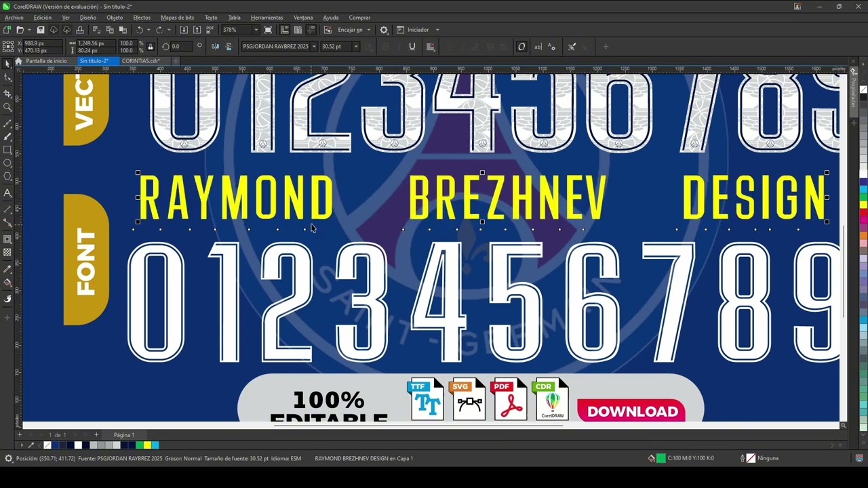Click the Import icon

click(184, 30)
